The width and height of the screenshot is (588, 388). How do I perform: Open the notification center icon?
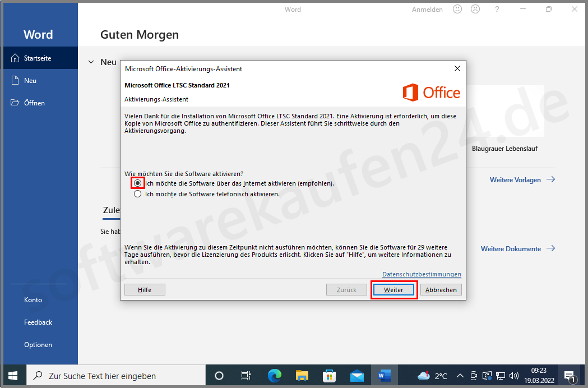pos(570,376)
